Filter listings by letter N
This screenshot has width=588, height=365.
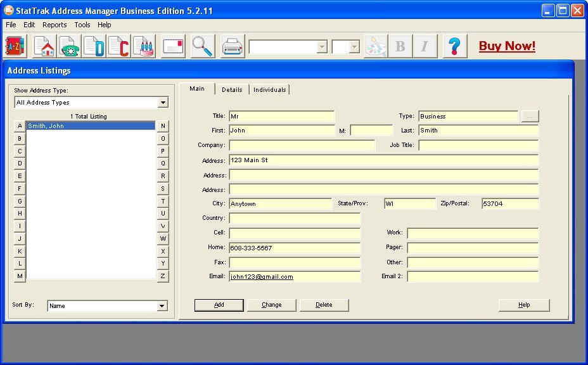[x=163, y=126]
